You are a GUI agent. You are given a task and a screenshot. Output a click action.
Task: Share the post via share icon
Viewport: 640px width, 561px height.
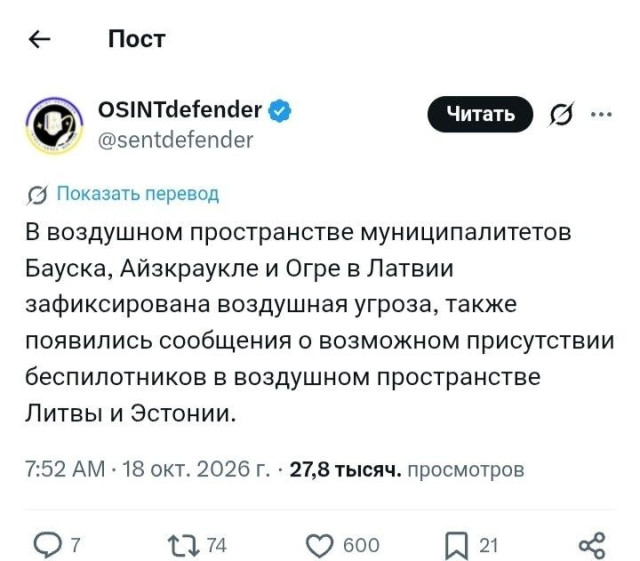[592, 545]
